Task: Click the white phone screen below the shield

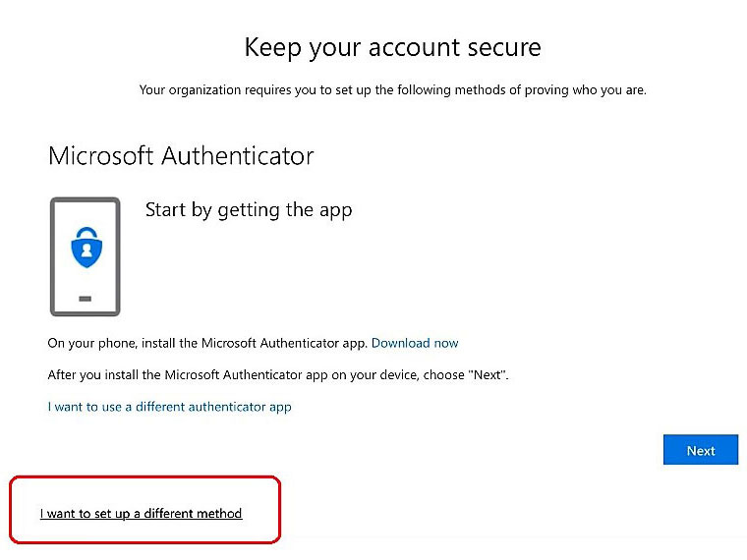Action: (85, 280)
